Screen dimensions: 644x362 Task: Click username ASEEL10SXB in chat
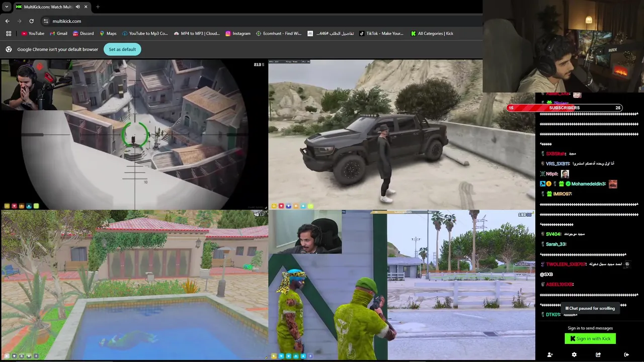point(559,285)
